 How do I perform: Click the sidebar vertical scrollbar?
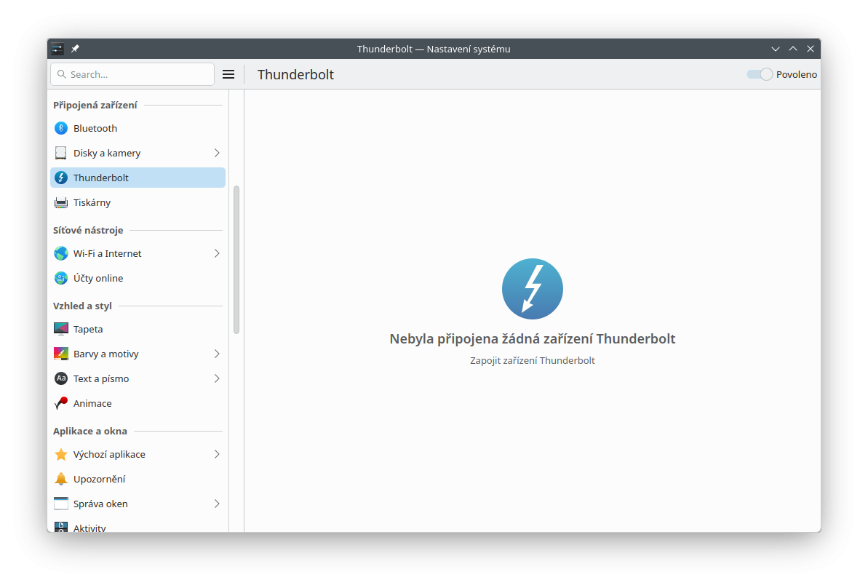click(x=236, y=259)
